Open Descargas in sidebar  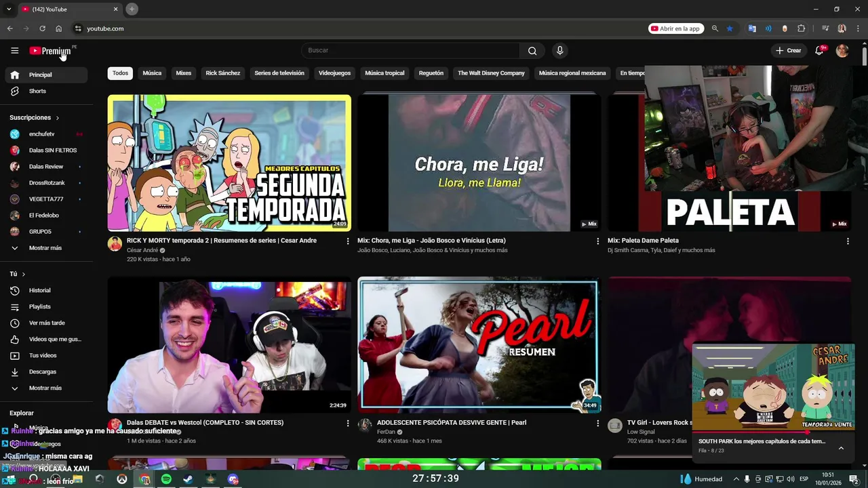tap(46, 371)
